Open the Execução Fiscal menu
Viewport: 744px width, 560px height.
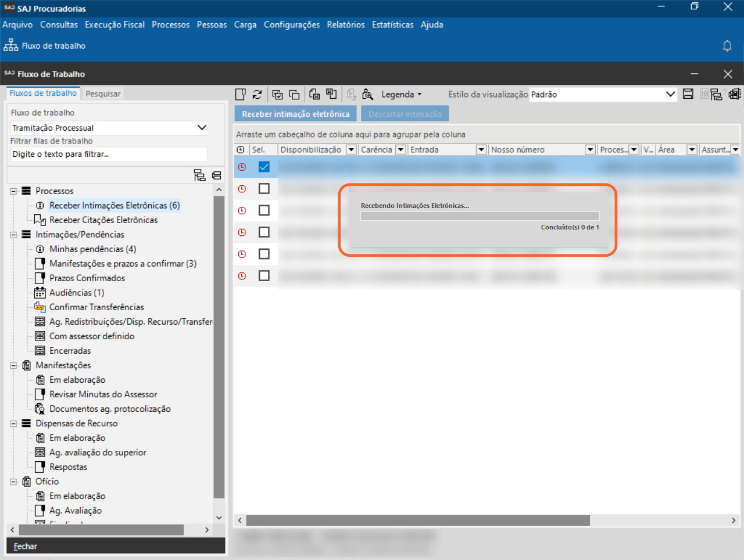point(115,25)
